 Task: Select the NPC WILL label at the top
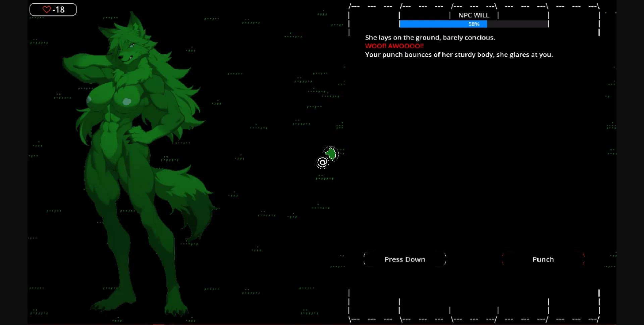coord(473,15)
